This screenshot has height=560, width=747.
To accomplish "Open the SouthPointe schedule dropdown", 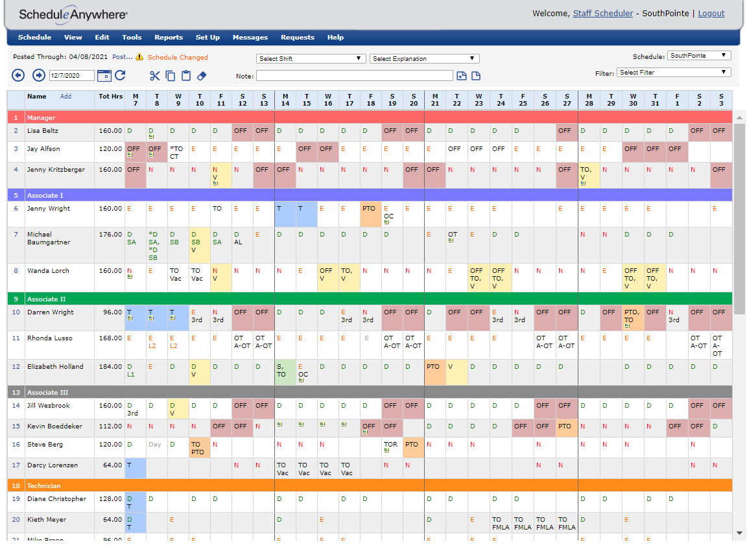I will 698,56.
